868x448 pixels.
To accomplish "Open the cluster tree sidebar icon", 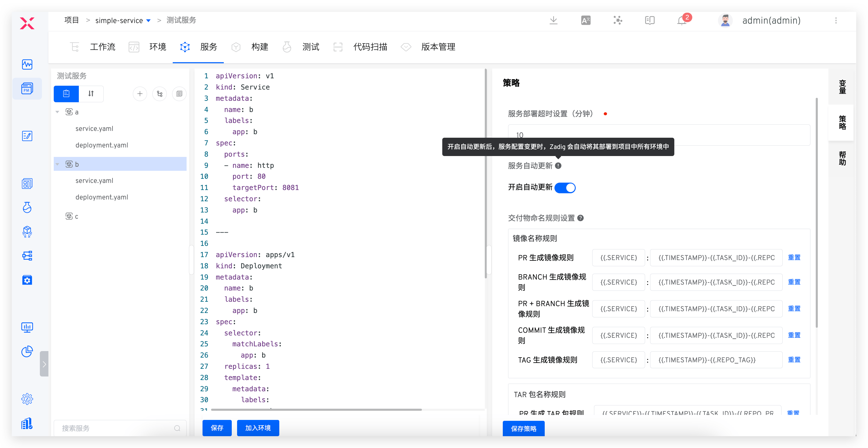I will pos(27,256).
